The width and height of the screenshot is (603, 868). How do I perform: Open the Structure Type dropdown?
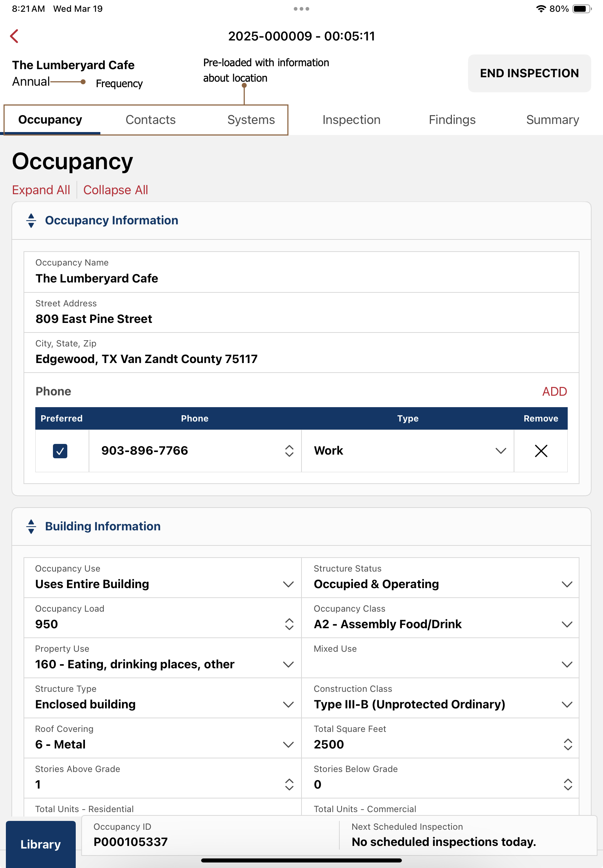(163, 698)
